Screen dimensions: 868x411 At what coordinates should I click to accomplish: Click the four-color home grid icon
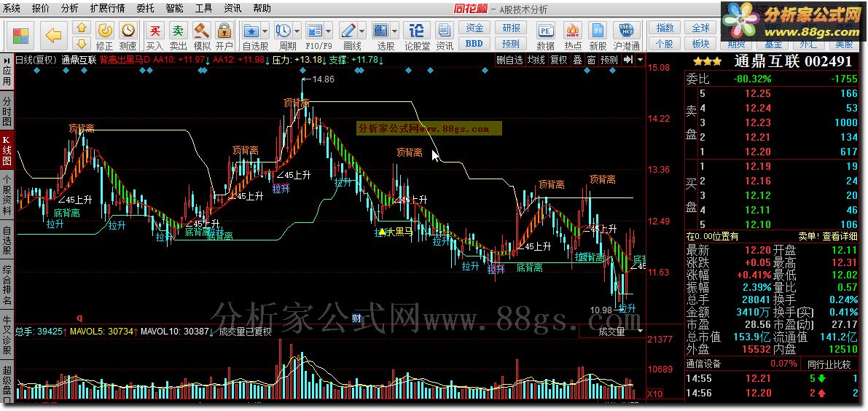[21, 36]
